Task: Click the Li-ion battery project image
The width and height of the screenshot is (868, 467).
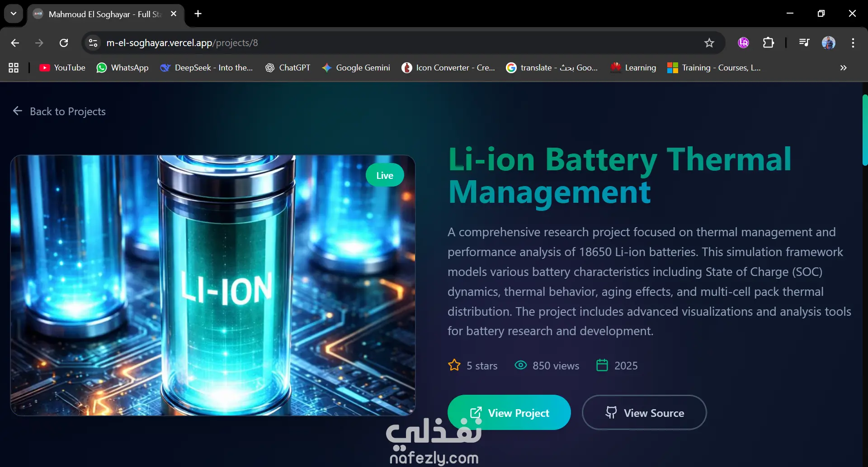Action: (x=213, y=285)
